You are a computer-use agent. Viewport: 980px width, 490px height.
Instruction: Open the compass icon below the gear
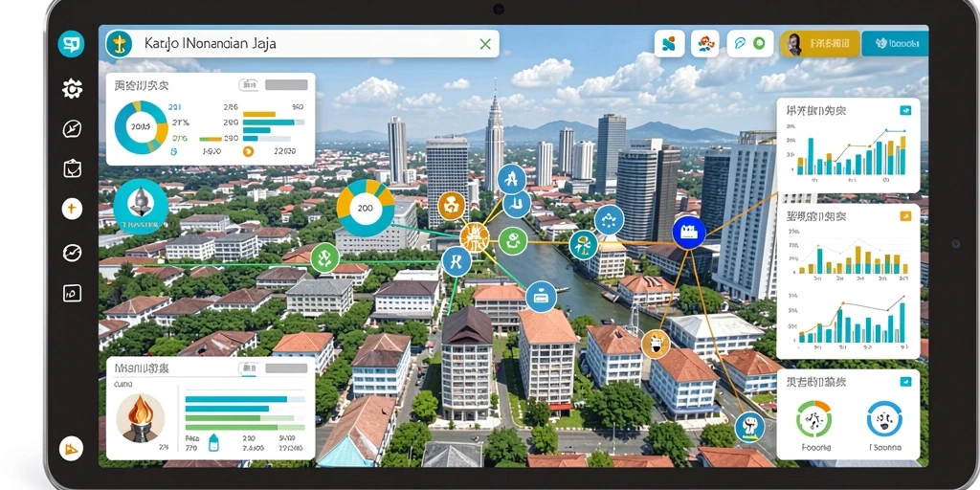(x=73, y=129)
